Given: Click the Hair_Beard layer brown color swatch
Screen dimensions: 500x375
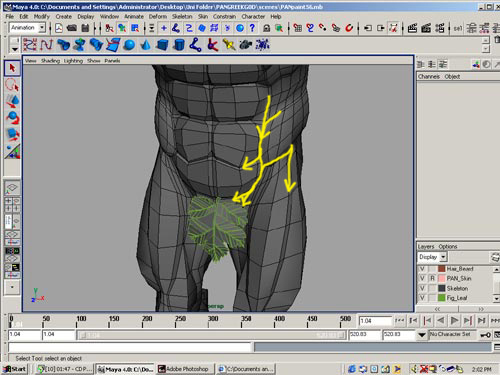Looking at the screenshot, I should click(442, 269).
